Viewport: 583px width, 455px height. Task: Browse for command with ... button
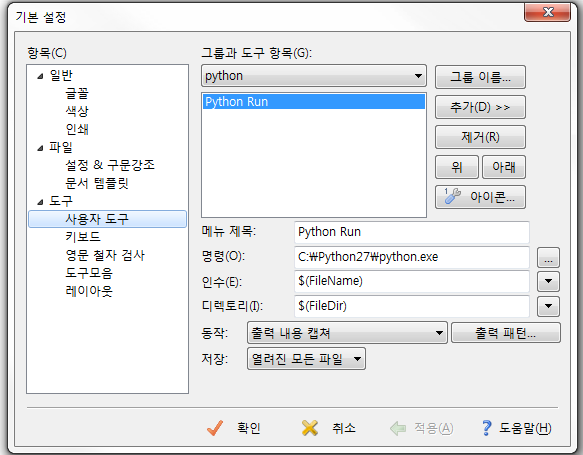coord(548,257)
